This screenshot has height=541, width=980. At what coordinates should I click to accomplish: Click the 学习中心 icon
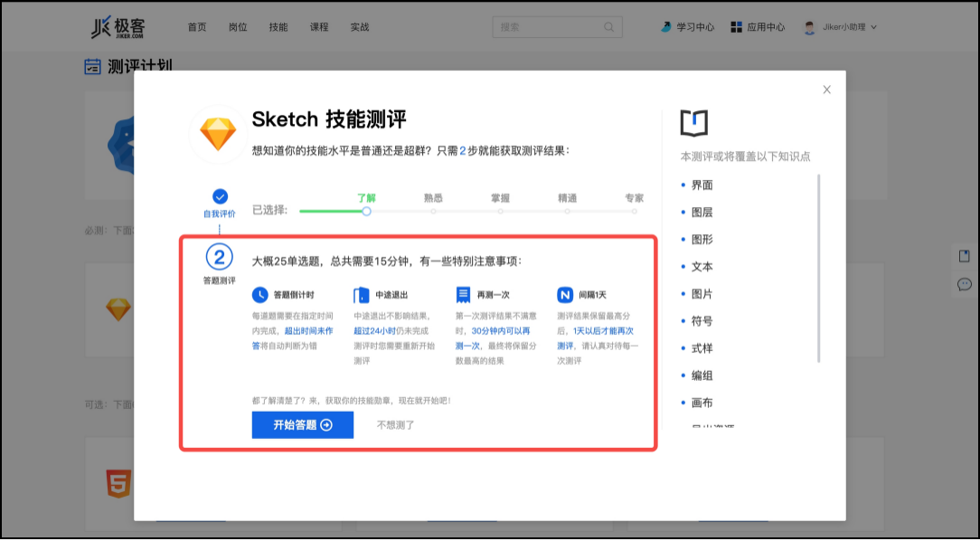tap(666, 27)
